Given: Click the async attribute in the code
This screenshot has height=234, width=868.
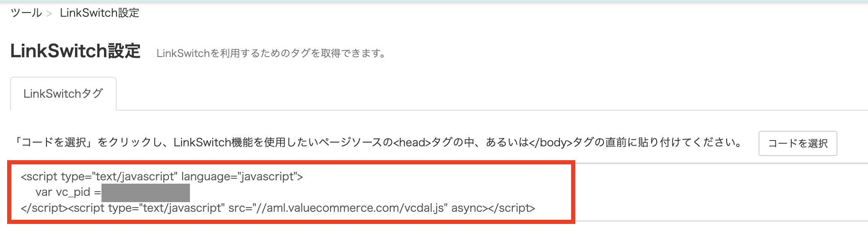Looking at the screenshot, I should 466,208.
